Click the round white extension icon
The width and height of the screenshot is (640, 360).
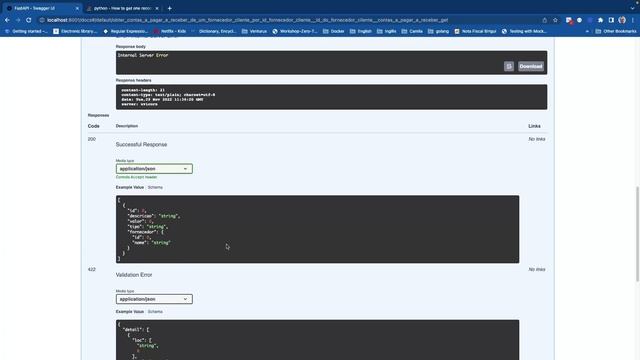tap(579, 20)
